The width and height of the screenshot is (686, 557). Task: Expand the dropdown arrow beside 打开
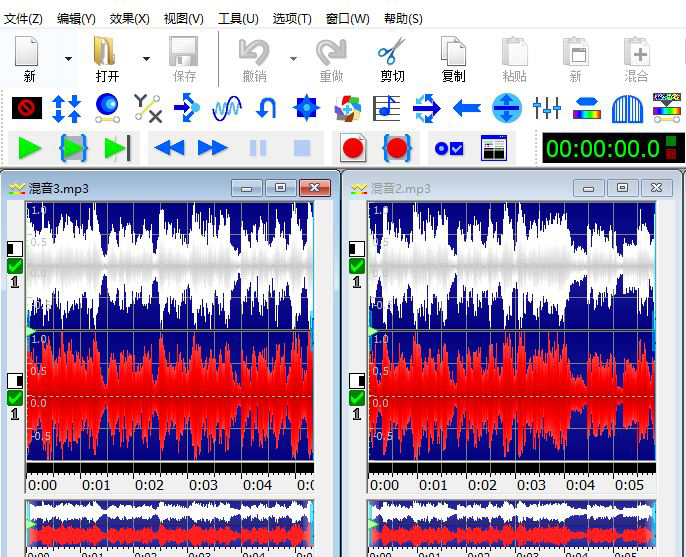(x=146, y=59)
